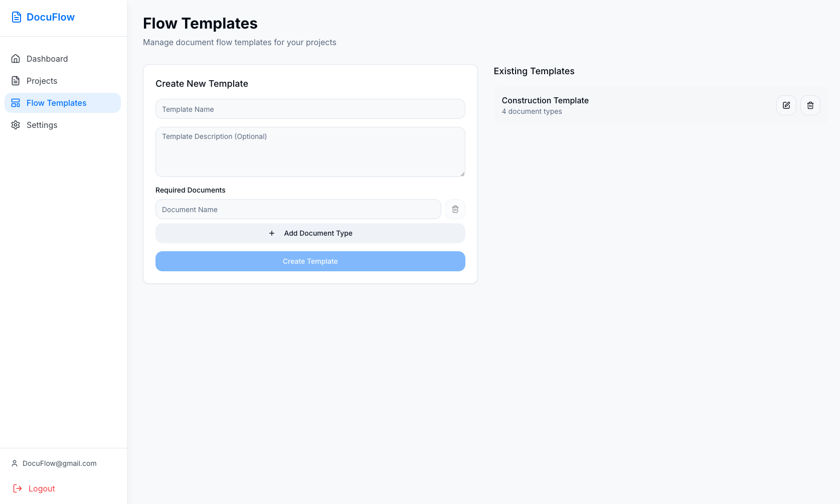The height and width of the screenshot is (504, 840).
Task: Click the user profile icon
Action: point(15,463)
